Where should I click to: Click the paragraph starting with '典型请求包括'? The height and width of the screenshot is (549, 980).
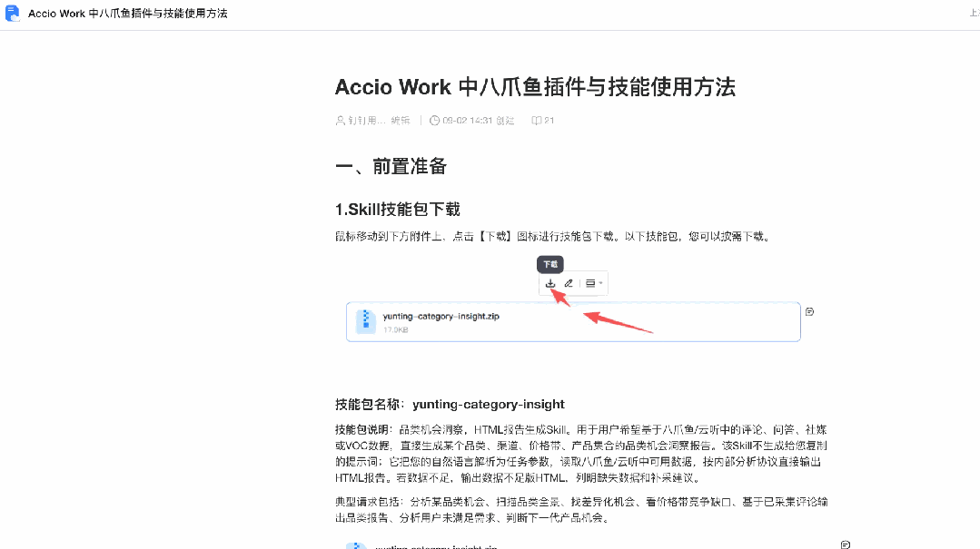[581, 510]
